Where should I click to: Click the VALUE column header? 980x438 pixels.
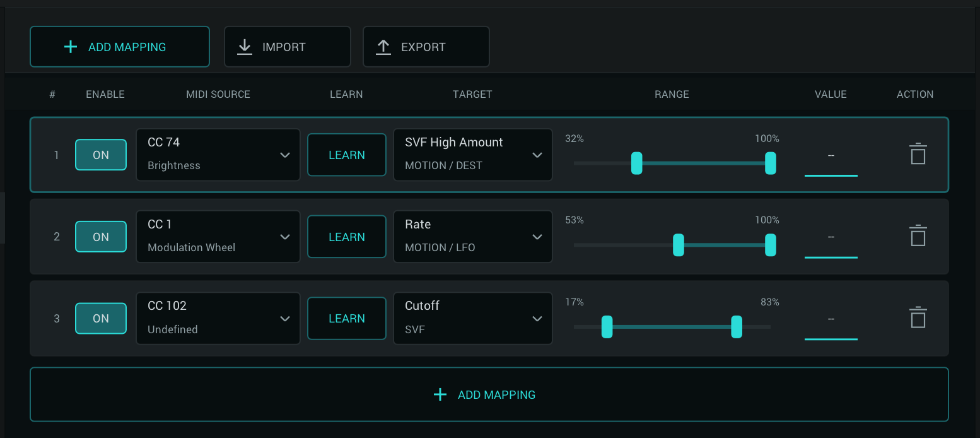[x=831, y=94]
